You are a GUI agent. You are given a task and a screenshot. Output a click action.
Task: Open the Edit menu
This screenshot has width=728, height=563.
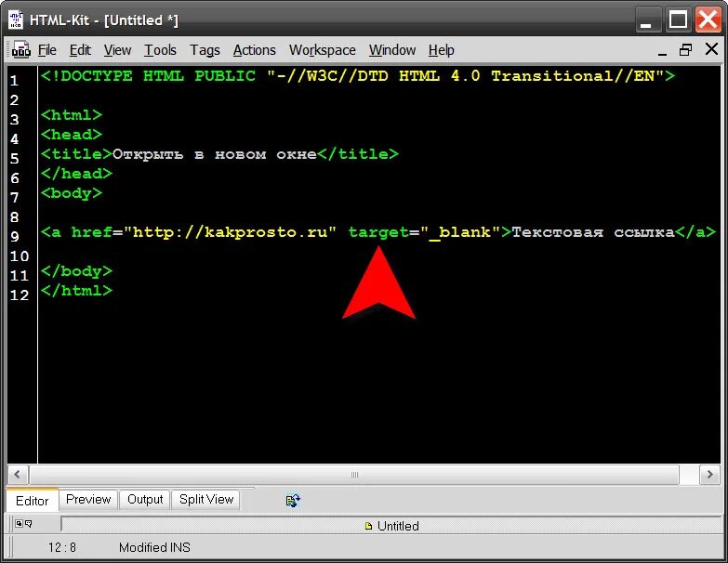coord(80,49)
